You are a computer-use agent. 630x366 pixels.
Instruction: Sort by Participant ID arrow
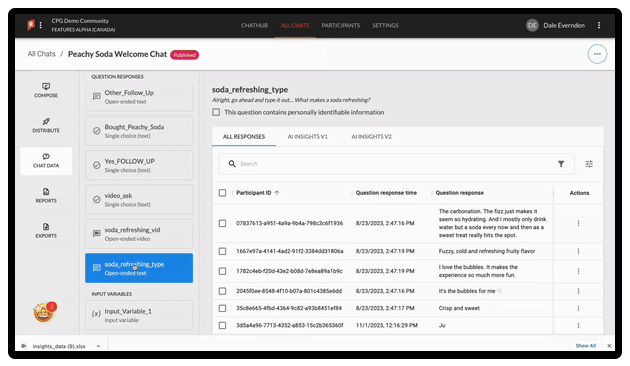[277, 193]
